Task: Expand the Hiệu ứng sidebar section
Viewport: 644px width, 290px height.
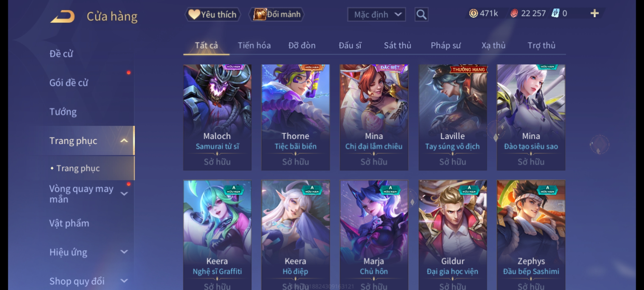Action: pos(124,252)
